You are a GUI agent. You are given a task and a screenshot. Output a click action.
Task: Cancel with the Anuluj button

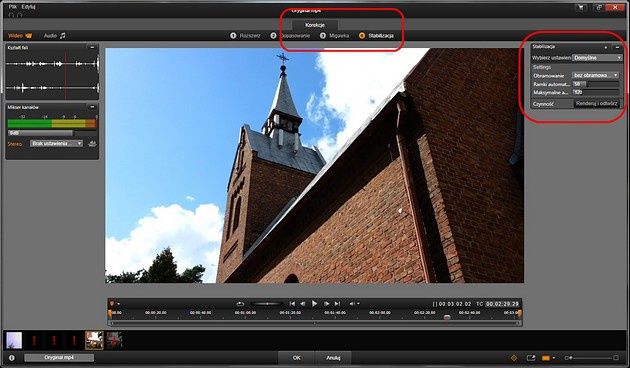[333, 358]
